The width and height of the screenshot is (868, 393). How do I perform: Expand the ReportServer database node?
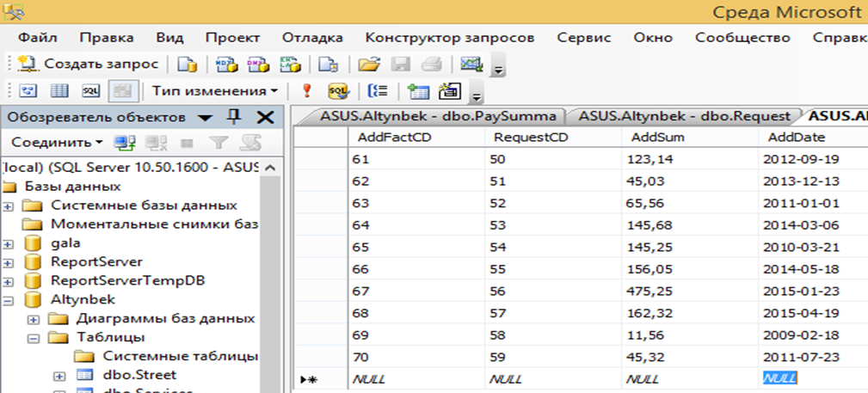coord(9,263)
